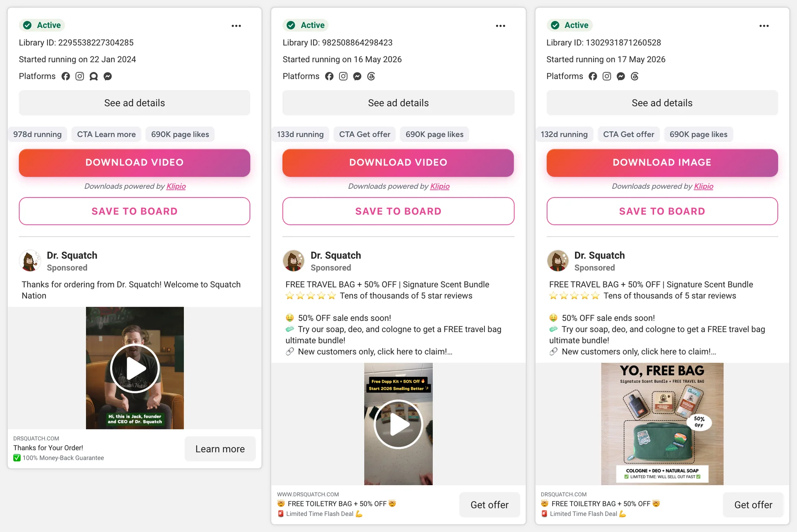Open three-dot menu on ad 982508864298423
This screenshot has width=797, height=532.
click(500, 26)
